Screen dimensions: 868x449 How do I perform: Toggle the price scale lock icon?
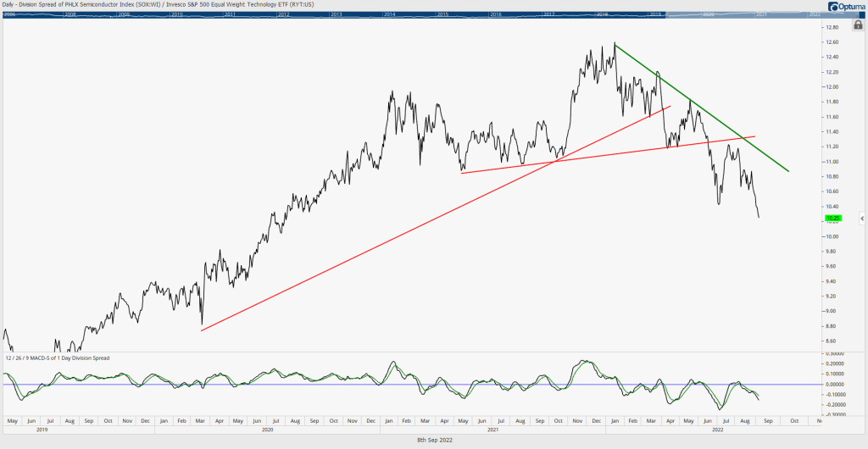tap(859, 25)
